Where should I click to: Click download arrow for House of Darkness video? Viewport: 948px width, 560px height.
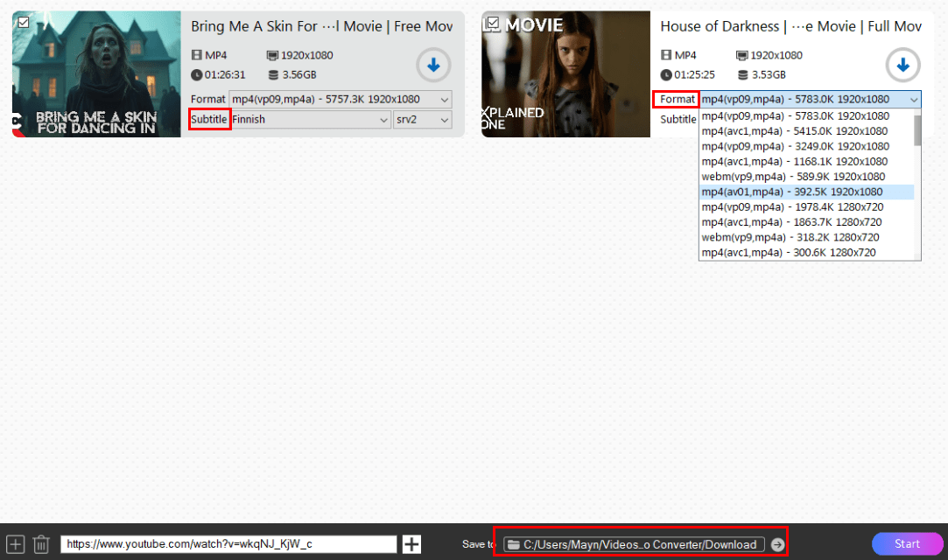click(902, 65)
